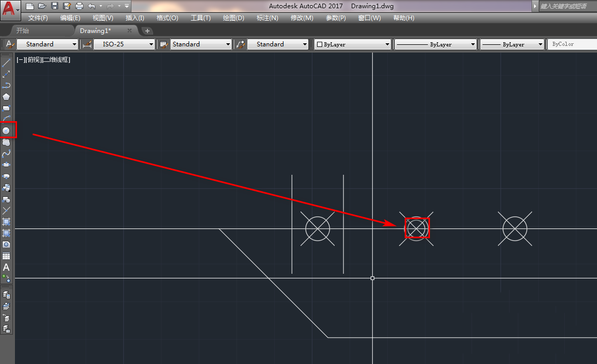Open the Dimension Style manager icon
This screenshot has width=597, height=364.
point(87,44)
